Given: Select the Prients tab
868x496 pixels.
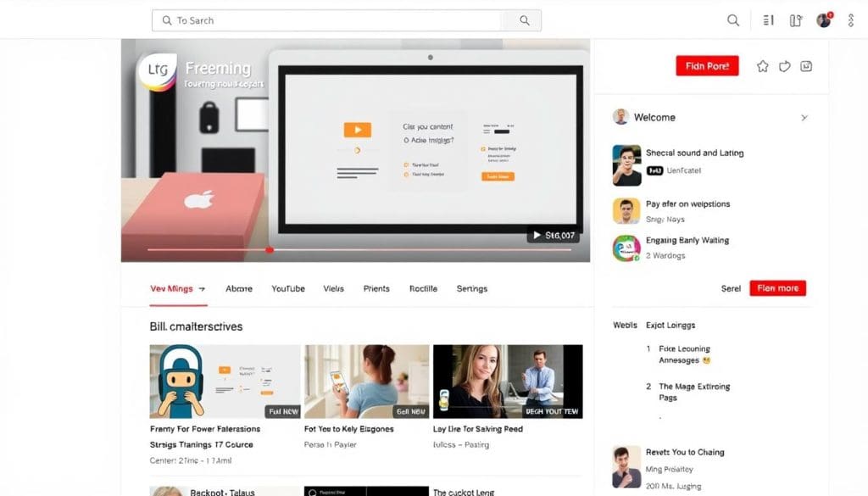Looking at the screenshot, I should coord(376,289).
